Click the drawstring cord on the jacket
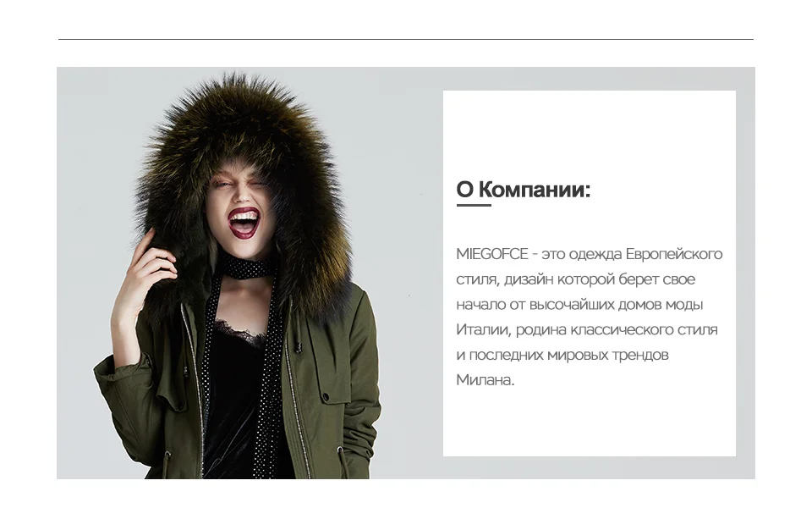Screen dimensions: 812x508 click(x=299, y=340)
